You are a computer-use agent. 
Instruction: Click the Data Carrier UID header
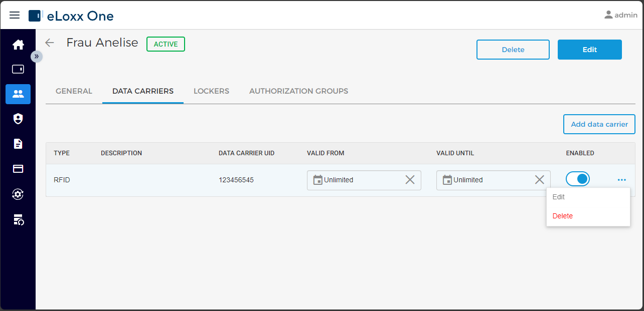coord(246,153)
